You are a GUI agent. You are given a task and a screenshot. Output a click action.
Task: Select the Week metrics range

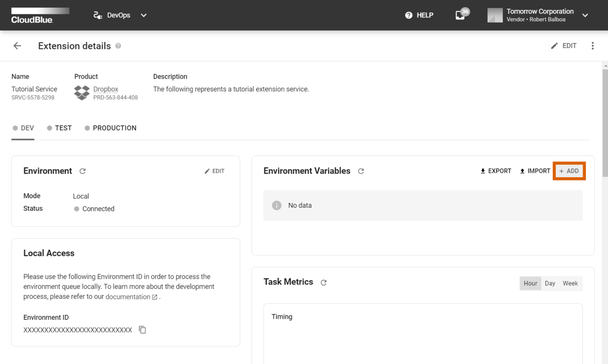coord(570,283)
